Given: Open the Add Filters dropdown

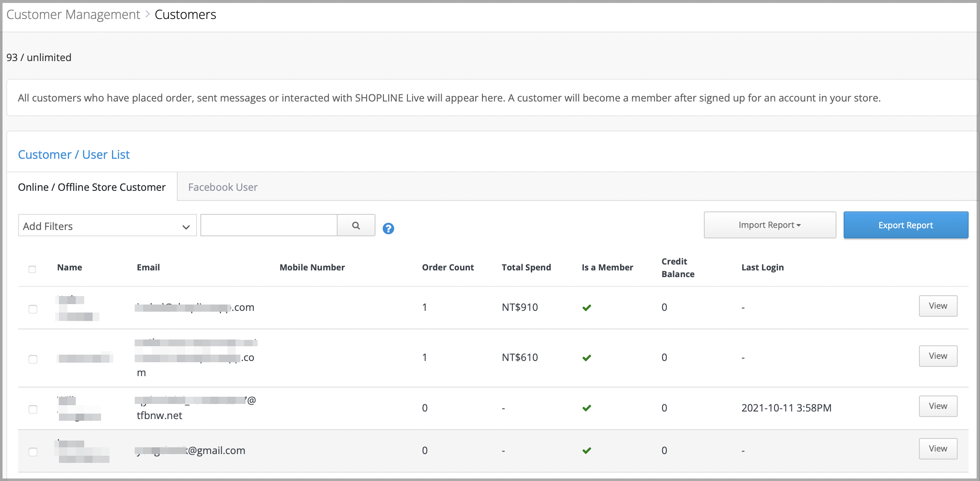Looking at the screenshot, I should pos(107,225).
